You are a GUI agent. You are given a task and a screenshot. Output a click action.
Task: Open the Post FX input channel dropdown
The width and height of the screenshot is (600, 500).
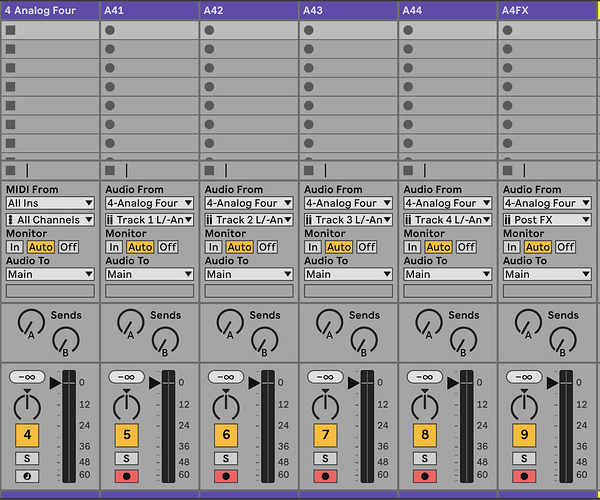pos(547,220)
